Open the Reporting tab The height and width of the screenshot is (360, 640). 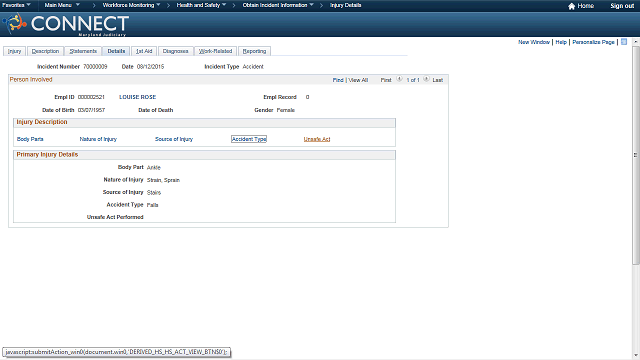254,51
